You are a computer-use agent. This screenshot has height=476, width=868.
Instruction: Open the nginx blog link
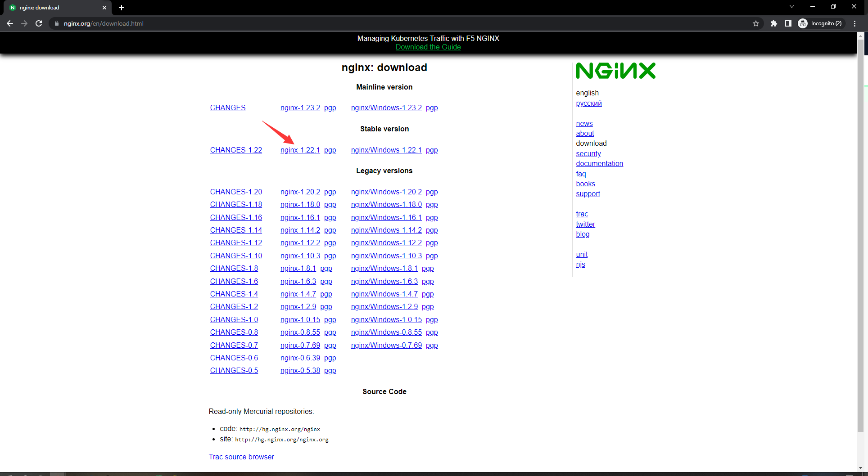coord(583,234)
